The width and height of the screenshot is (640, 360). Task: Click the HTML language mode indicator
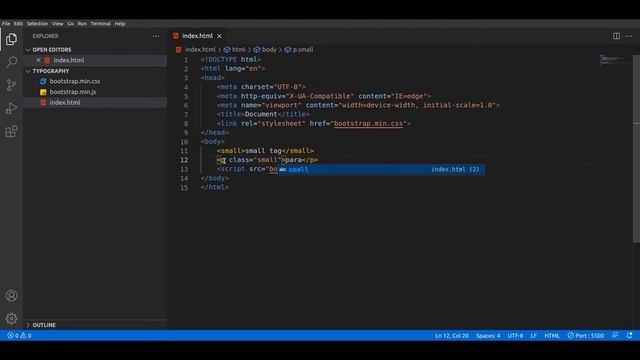tap(552, 336)
